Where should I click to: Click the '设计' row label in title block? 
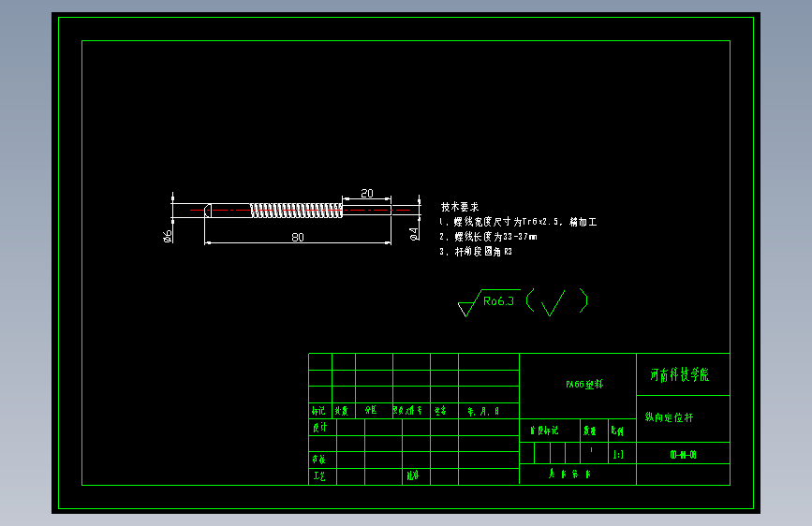319,427
